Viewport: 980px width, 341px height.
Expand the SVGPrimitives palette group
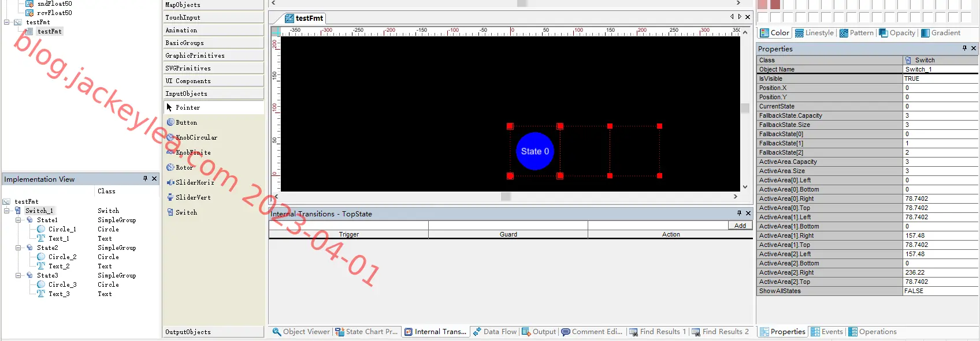click(213, 68)
